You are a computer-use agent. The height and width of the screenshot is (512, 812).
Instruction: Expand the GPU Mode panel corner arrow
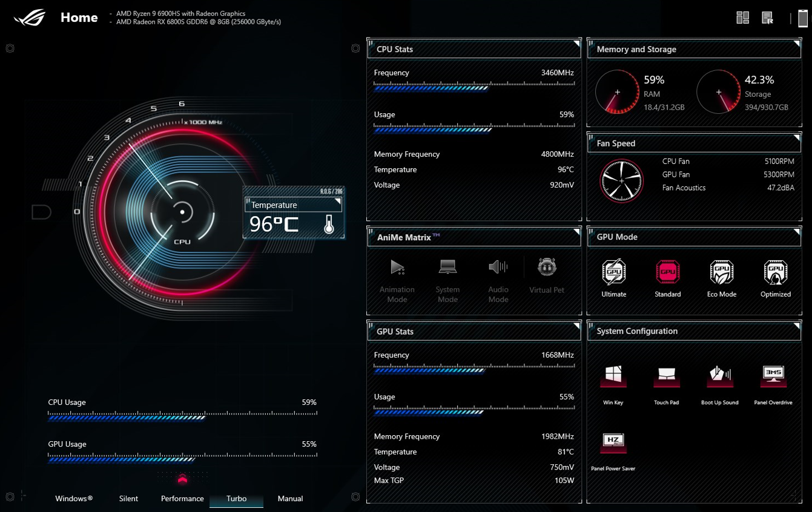tap(797, 232)
